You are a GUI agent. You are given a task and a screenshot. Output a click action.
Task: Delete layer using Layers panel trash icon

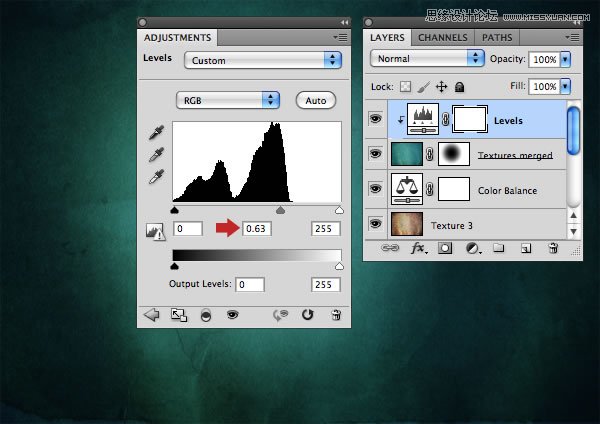tap(552, 248)
